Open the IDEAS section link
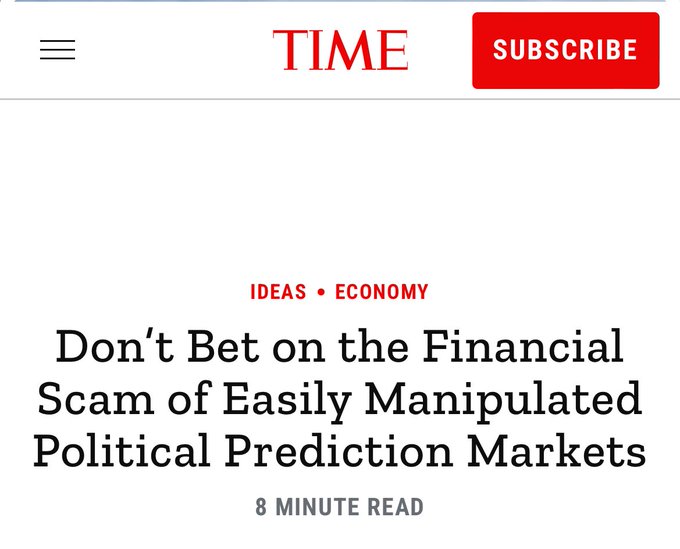680x549 pixels. 278,292
